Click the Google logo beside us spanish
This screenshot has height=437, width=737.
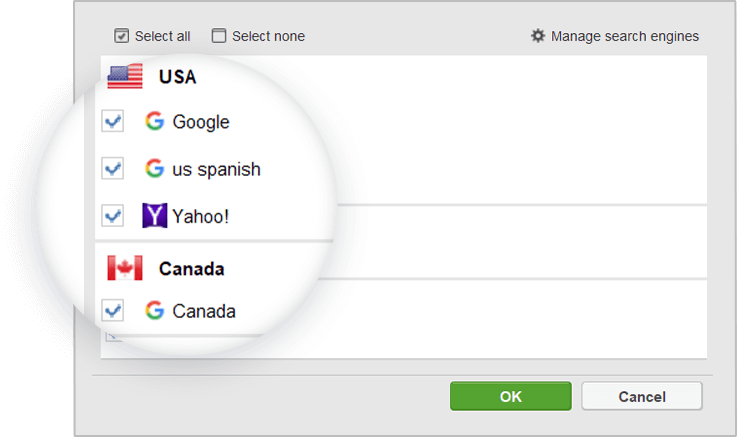point(155,168)
